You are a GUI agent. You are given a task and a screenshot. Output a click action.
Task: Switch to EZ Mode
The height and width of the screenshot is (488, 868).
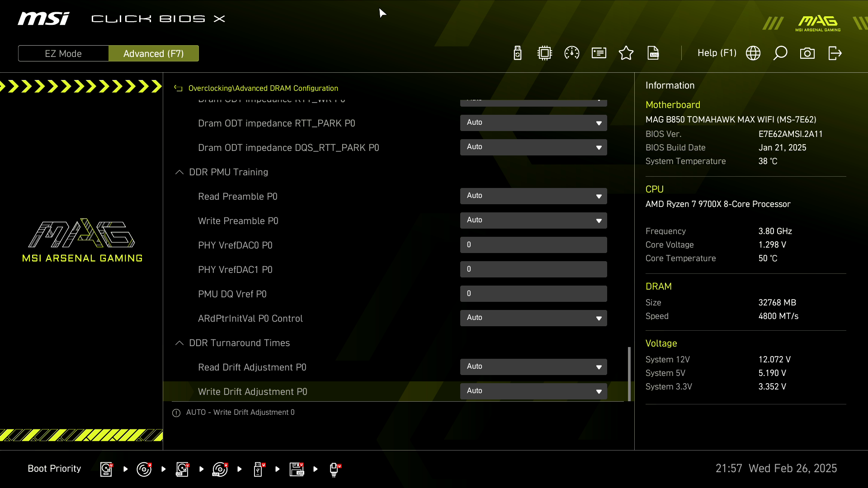click(63, 53)
